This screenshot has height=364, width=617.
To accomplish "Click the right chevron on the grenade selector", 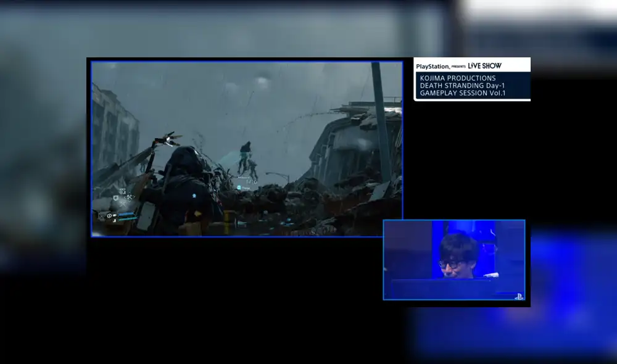I will pos(135,196).
